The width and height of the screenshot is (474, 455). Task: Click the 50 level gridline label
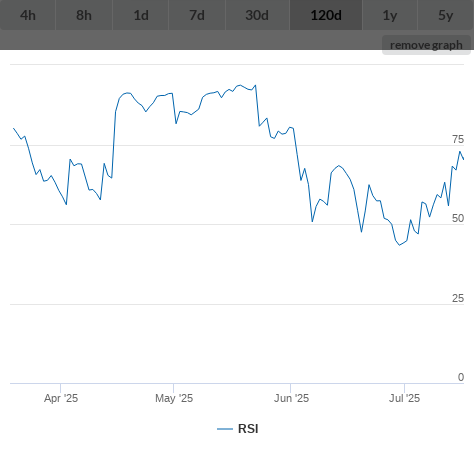pos(458,218)
